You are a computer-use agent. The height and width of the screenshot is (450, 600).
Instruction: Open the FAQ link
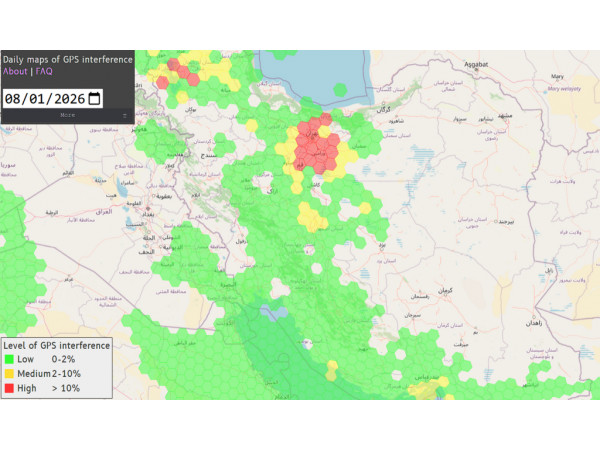pyautogui.click(x=44, y=72)
